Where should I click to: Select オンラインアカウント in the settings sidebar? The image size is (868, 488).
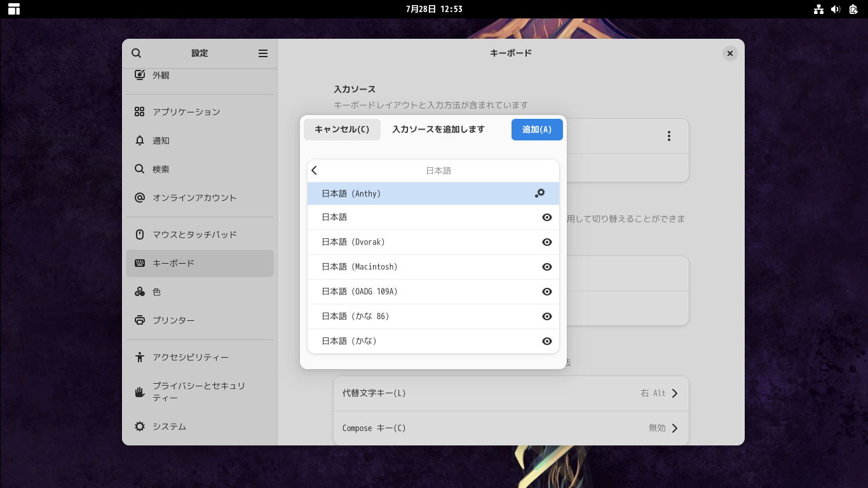point(200,198)
